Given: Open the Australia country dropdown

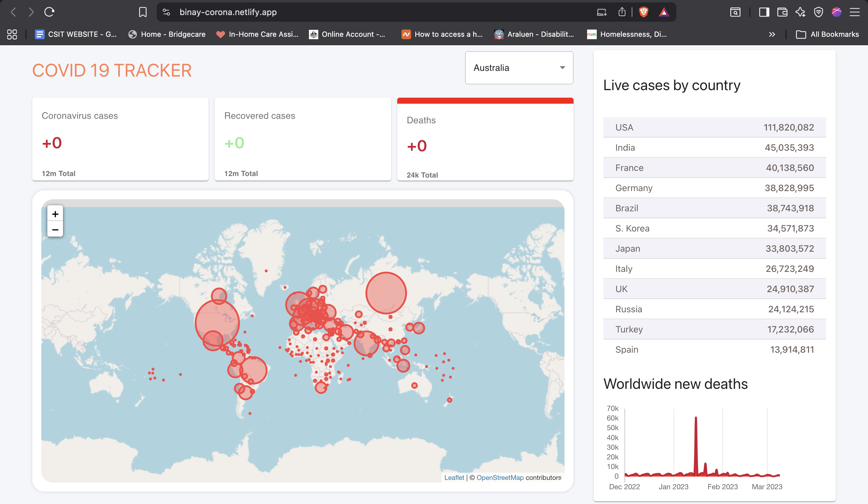Looking at the screenshot, I should click(x=519, y=68).
